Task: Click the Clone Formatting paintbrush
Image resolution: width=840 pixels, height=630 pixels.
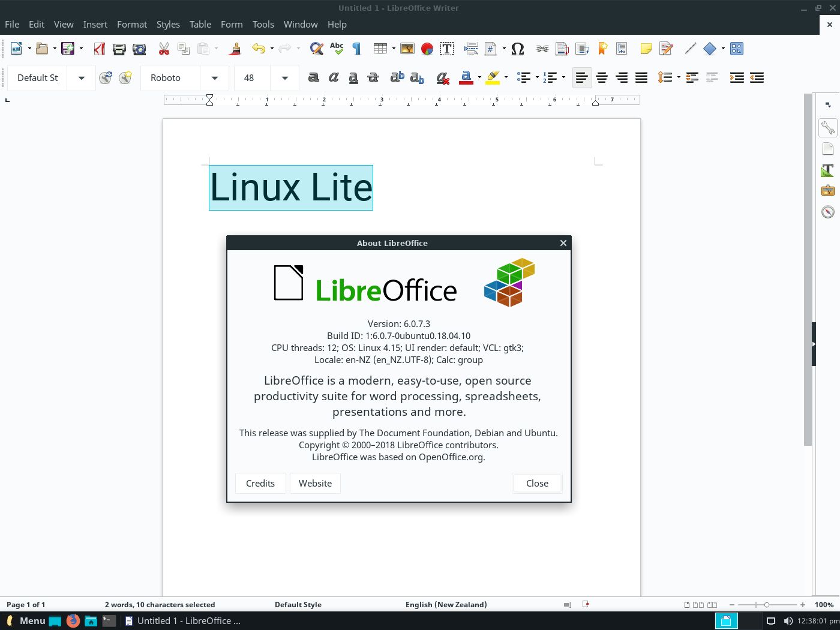Action: pos(235,49)
